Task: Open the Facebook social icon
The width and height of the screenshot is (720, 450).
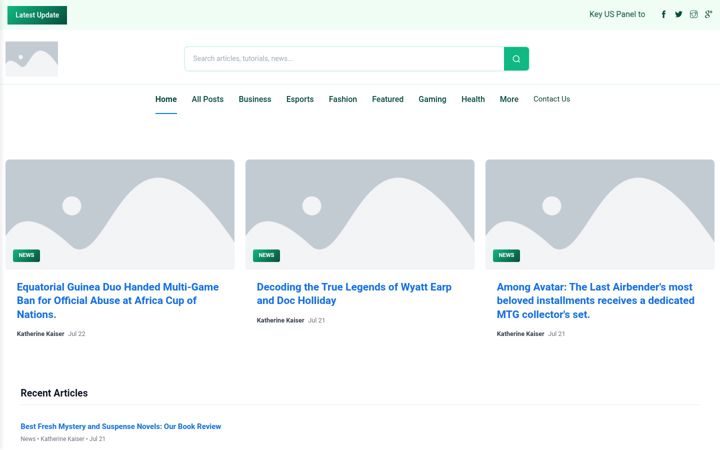Action: (x=664, y=14)
